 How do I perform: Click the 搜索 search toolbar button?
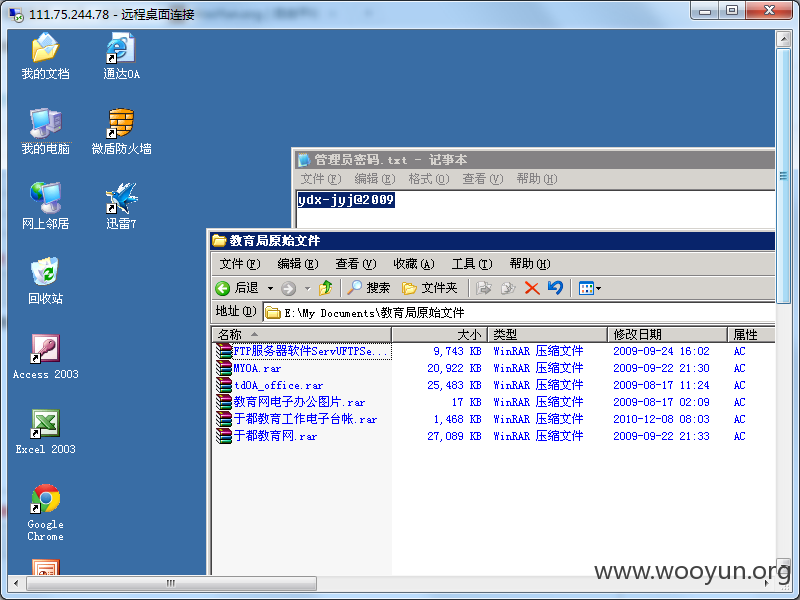(x=369, y=288)
